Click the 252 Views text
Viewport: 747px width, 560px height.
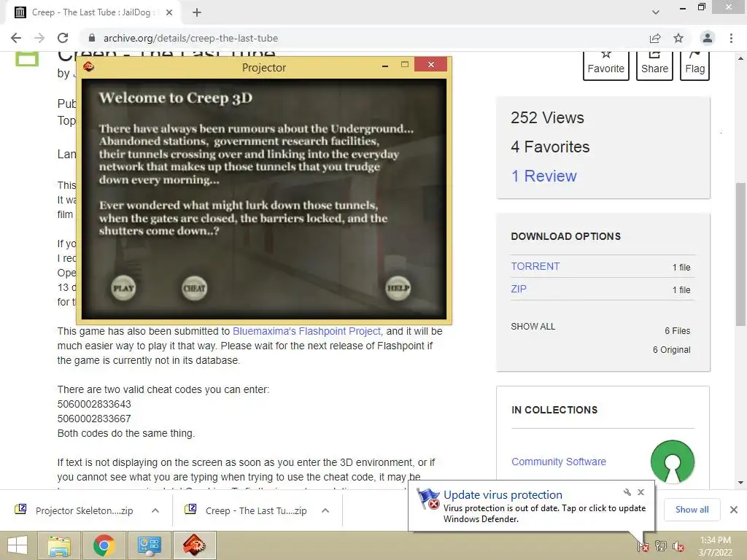547,117
